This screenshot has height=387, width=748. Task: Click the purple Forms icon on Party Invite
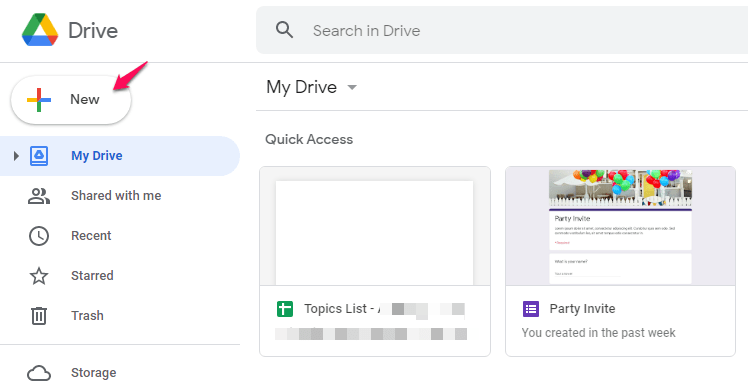pyautogui.click(x=531, y=309)
